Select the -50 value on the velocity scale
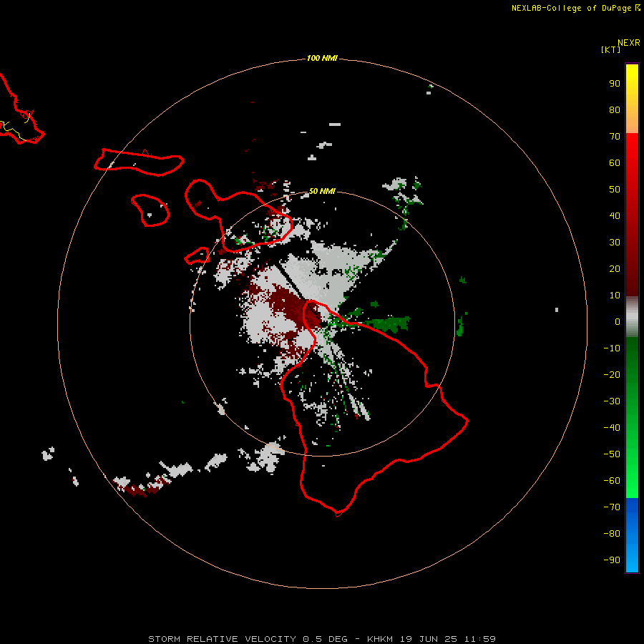The image size is (644, 644). coord(612,454)
